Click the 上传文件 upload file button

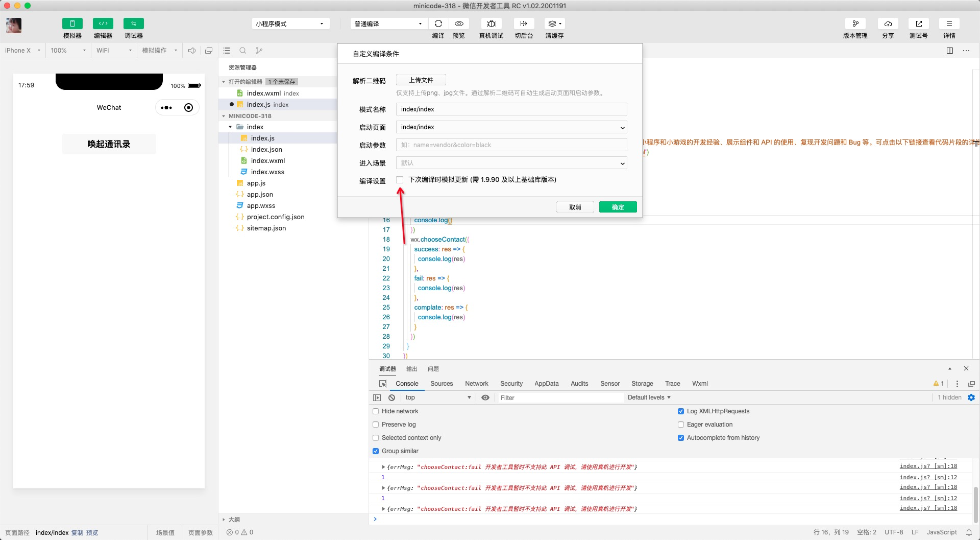pyautogui.click(x=421, y=80)
